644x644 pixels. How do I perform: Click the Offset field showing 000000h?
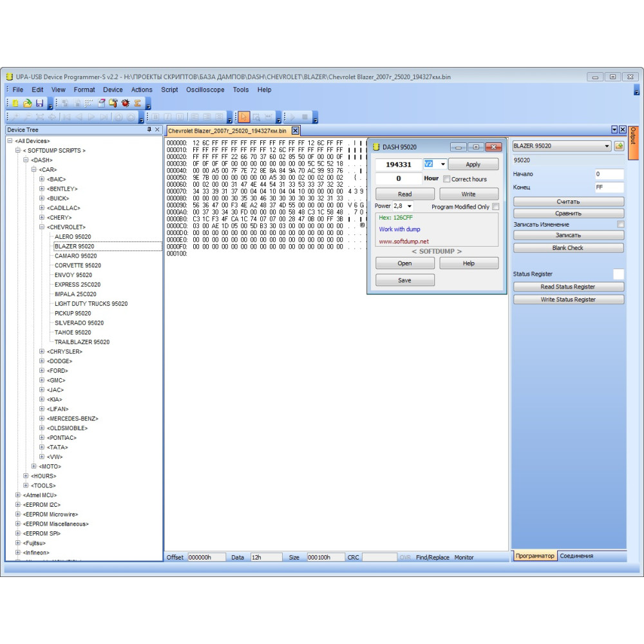click(x=207, y=557)
